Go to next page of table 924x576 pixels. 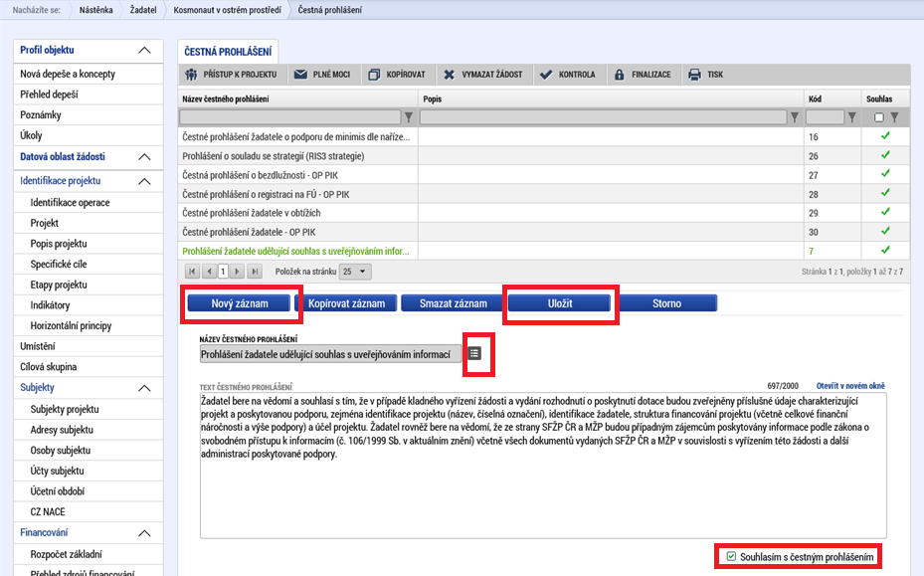pos(237,272)
